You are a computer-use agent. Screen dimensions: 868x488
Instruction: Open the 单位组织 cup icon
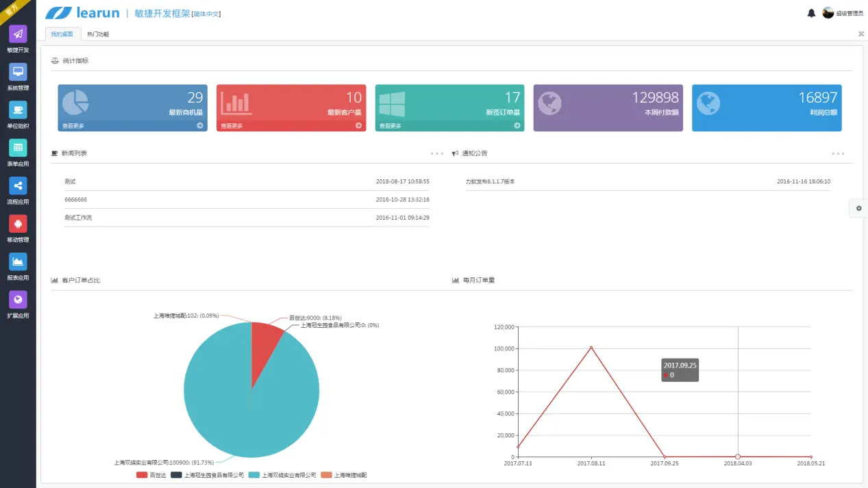tap(18, 110)
